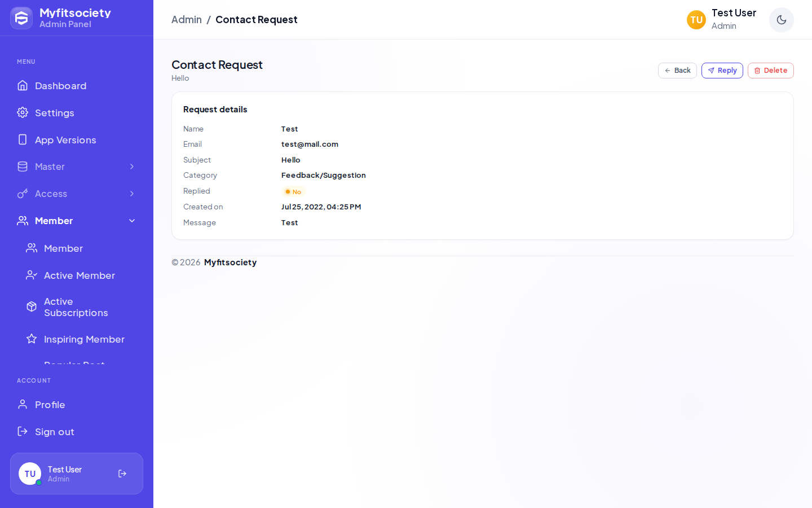The width and height of the screenshot is (812, 508).
Task: Click the Replied No status badge
Action: pos(293,192)
